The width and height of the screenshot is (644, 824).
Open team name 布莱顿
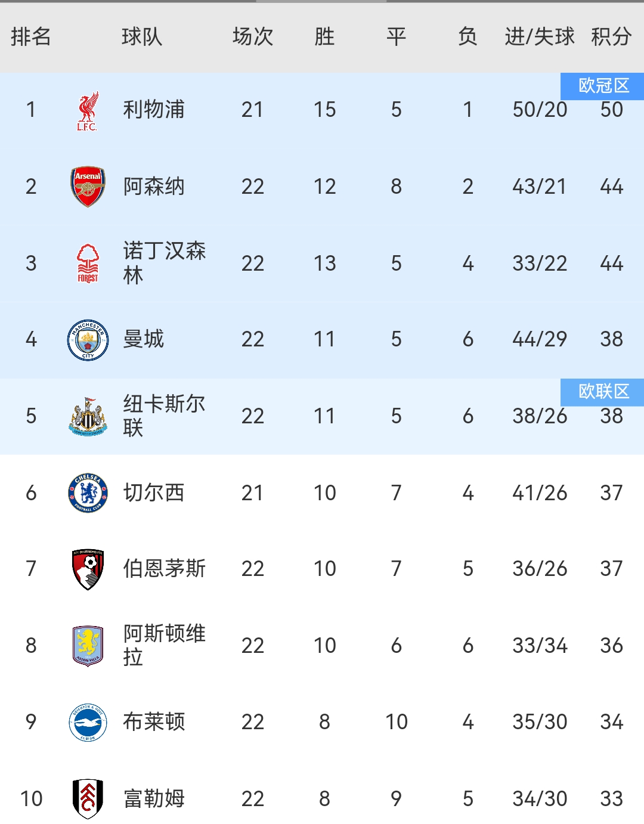[x=154, y=722]
